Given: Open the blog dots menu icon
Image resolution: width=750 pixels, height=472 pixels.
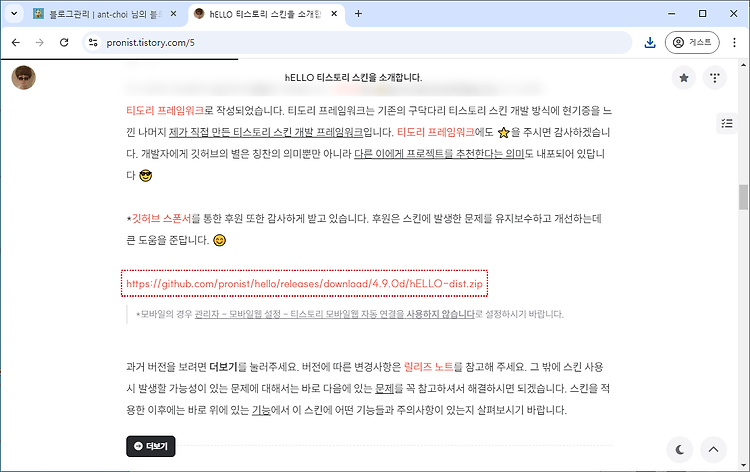Looking at the screenshot, I should (x=715, y=77).
